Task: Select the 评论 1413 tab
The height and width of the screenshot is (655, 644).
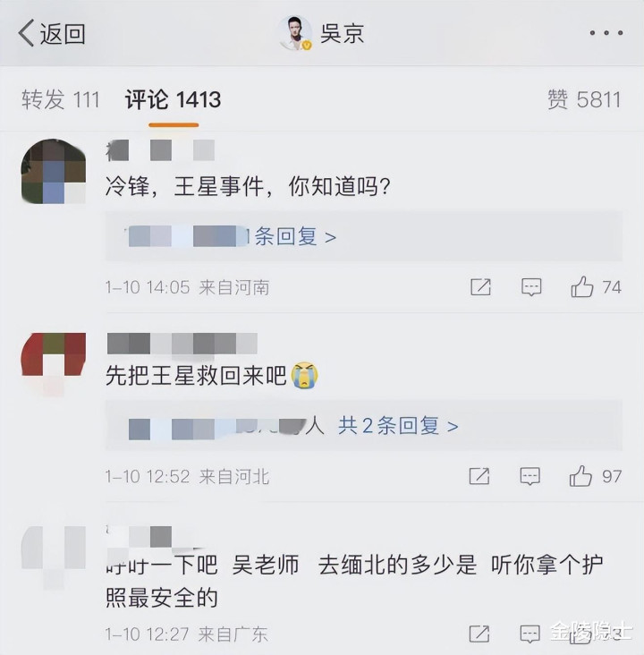Action: [x=173, y=100]
